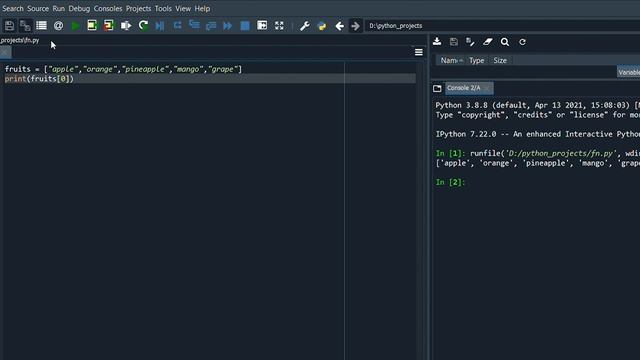Open the Search menu
Screen dimensions: 640x360
(x=13, y=9)
